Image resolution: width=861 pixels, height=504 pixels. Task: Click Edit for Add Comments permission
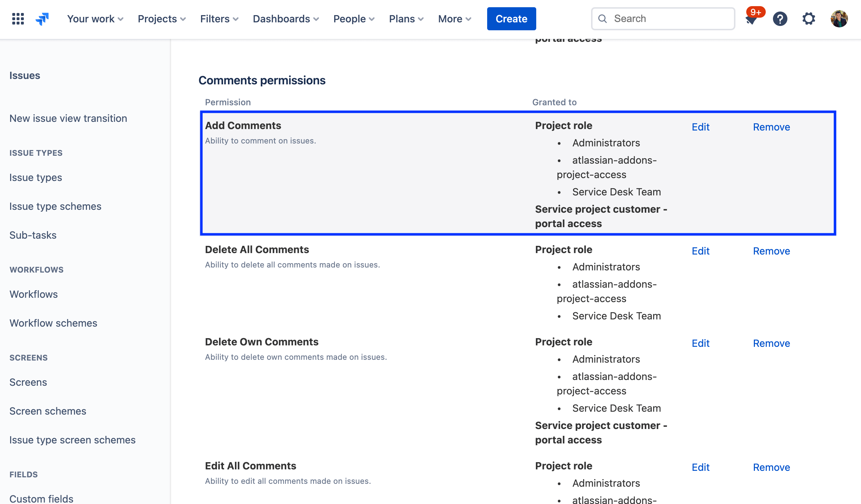point(701,127)
